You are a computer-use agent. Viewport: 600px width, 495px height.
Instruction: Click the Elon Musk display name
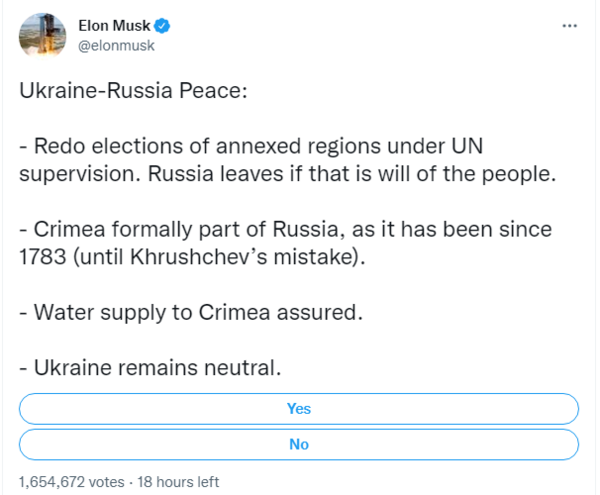tap(114, 26)
